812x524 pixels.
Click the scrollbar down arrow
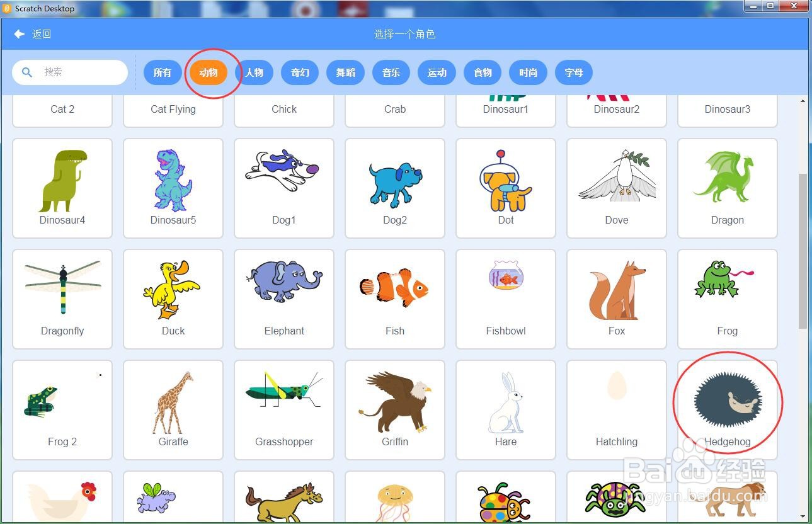(803, 516)
